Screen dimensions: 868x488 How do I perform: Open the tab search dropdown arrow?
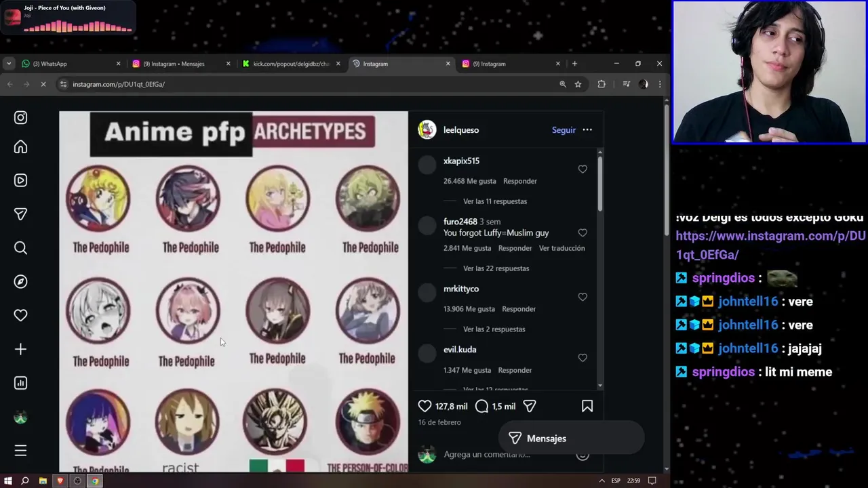point(8,64)
